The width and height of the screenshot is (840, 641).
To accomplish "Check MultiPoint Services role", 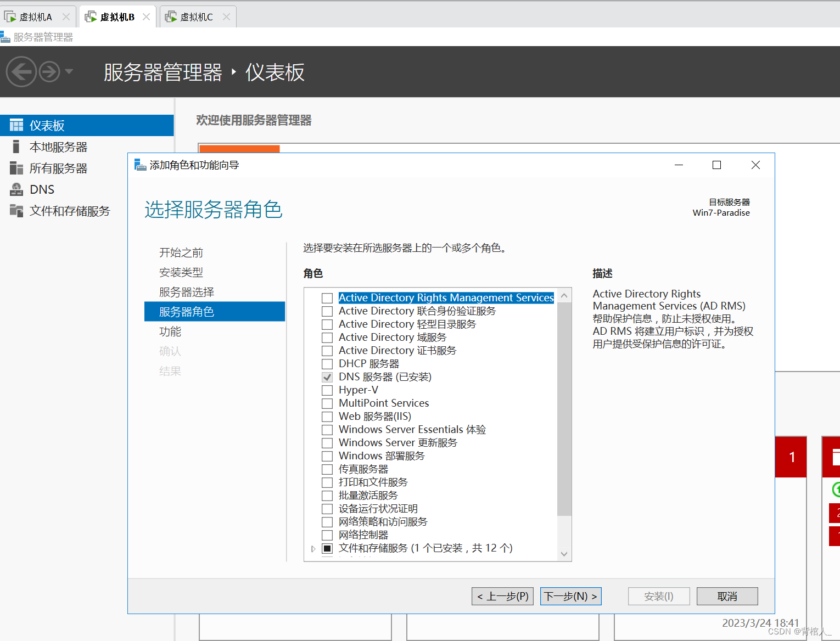I will [327, 403].
